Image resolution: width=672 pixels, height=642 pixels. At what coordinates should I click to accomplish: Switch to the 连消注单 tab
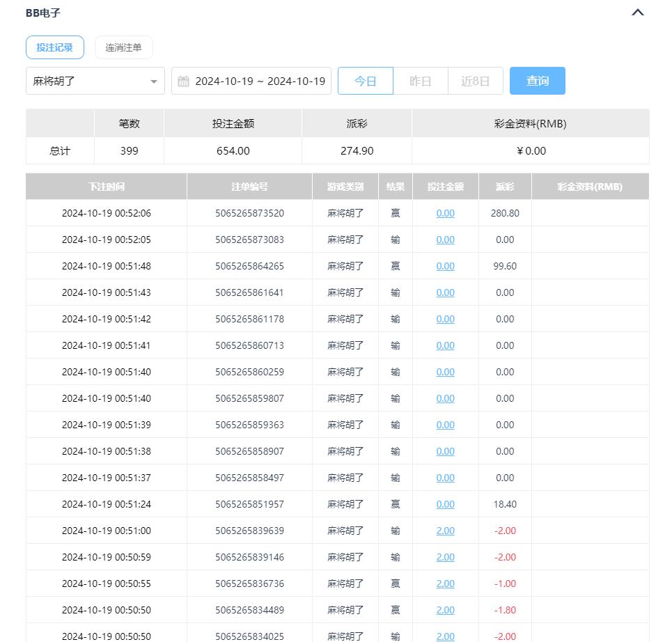pyautogui.click(x=123, y=47)
